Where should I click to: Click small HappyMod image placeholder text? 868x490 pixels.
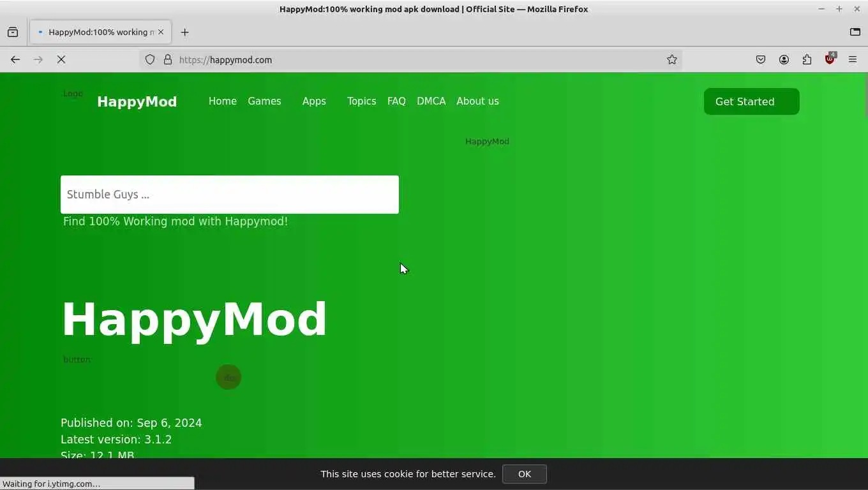click(487, 141)
